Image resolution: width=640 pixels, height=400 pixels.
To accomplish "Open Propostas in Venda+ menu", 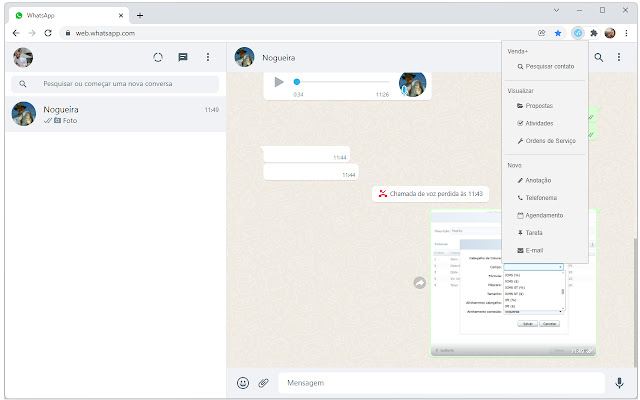I will point(535,106).
